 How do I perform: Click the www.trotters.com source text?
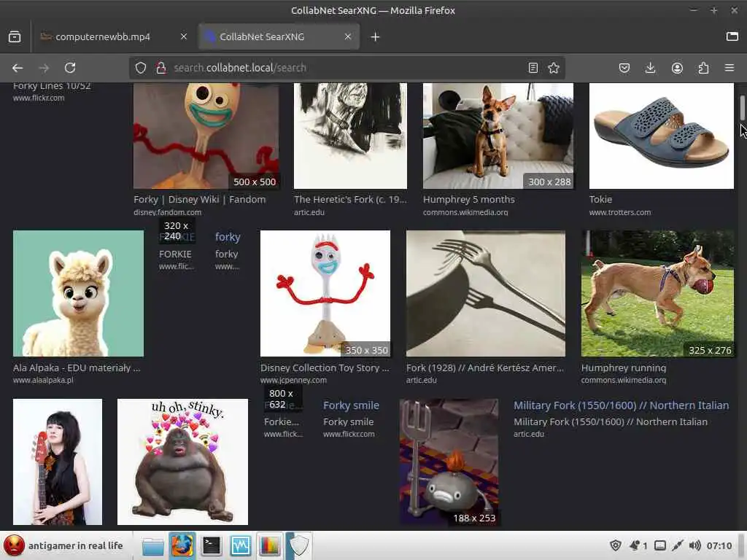tap(620, 212)
